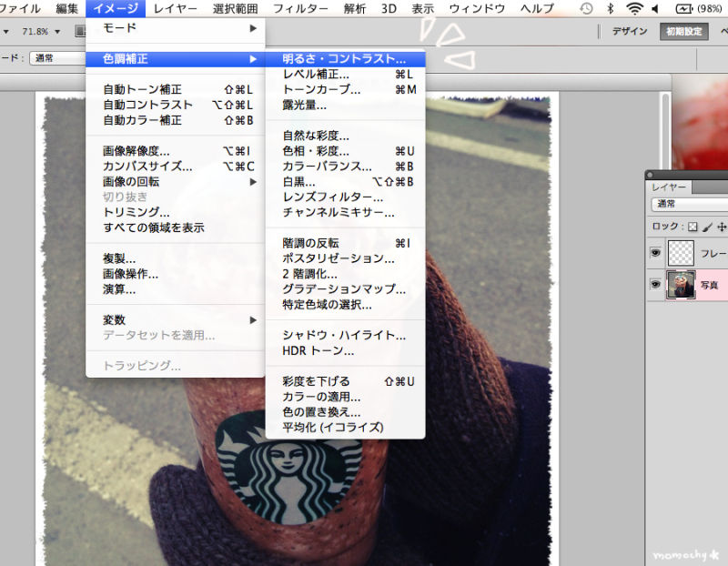Toggle the lock position move icon
Image resolution: width=728 pixels, height=566 pixels.
(x=722, y=227)
